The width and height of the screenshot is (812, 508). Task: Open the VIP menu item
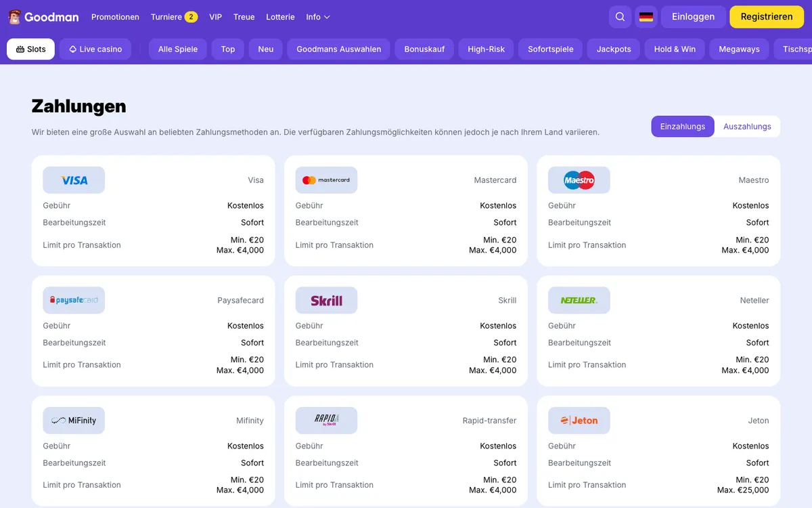(215, 17)
